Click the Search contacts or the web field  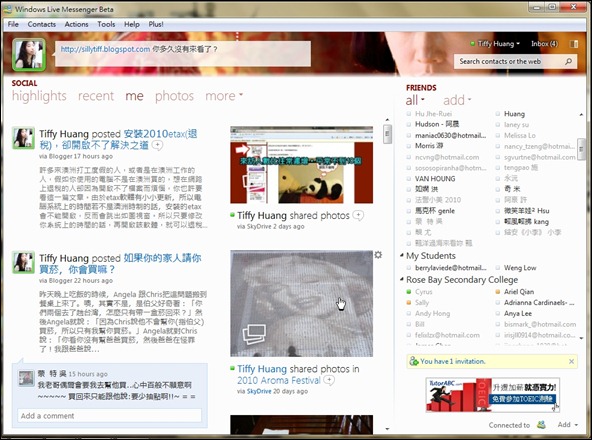[509, 61]
